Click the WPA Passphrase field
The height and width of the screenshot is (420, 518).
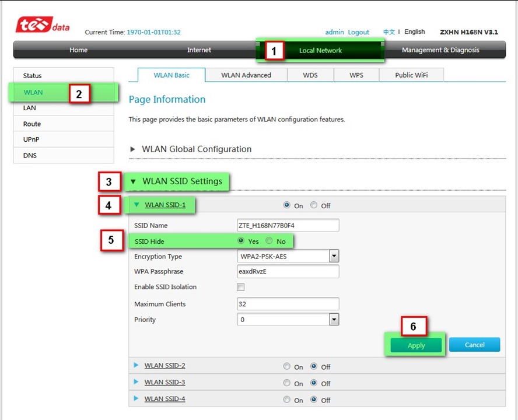[x=288, y=271]
